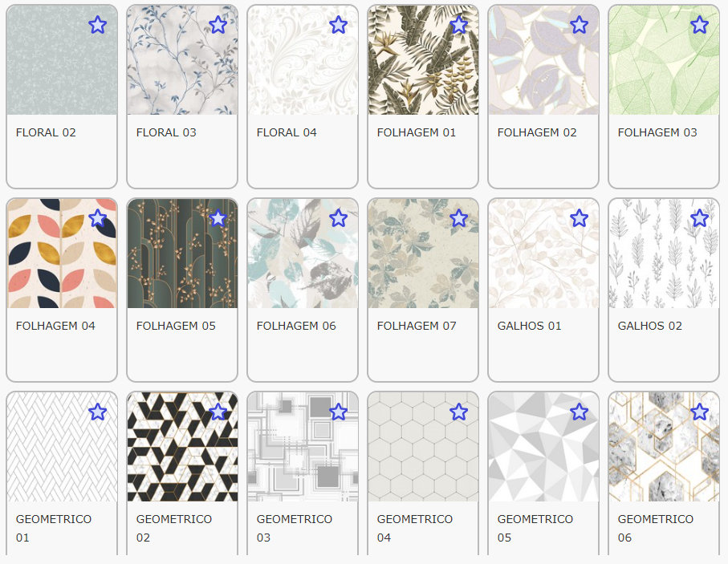Star the GEOMETRICO 01 pattern
728x564 pixels.
(97, 412)
